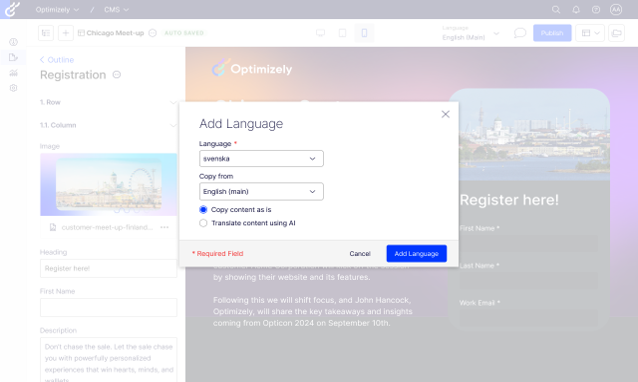This screenshot has height=382, width=638.
Task: Click the customer-meet-up-finland file name
Action: [x=107, y=227]
